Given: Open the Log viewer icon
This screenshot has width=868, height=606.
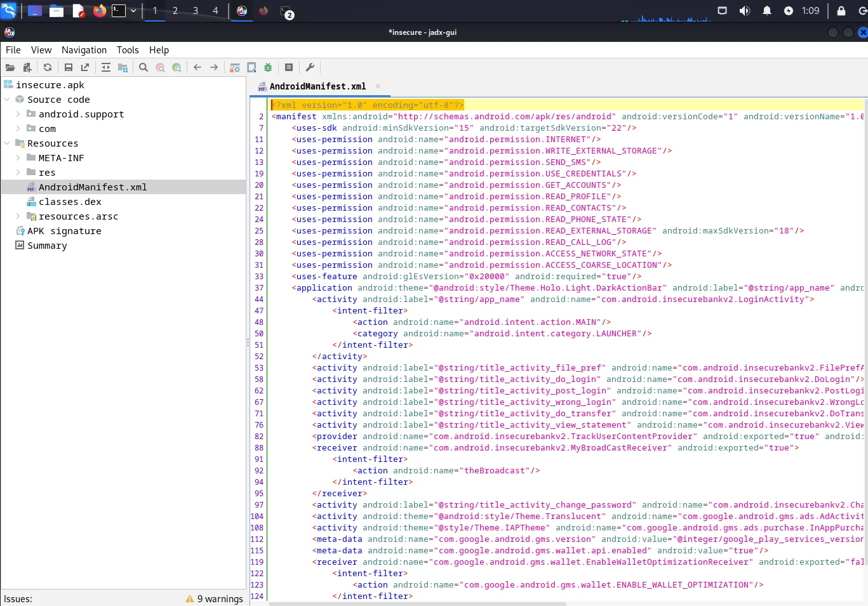Looking at the screenshot, I should pyautogui.click(x=289, y=67).
